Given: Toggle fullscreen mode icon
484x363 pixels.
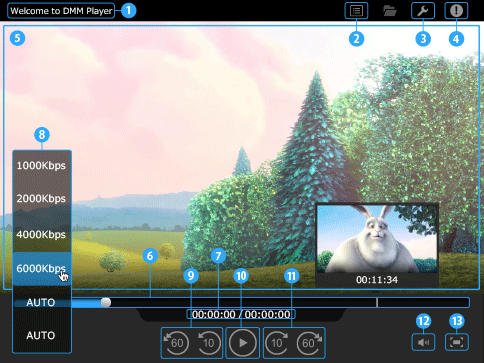Looking at the screenshot, I should [x=457, y=342].
